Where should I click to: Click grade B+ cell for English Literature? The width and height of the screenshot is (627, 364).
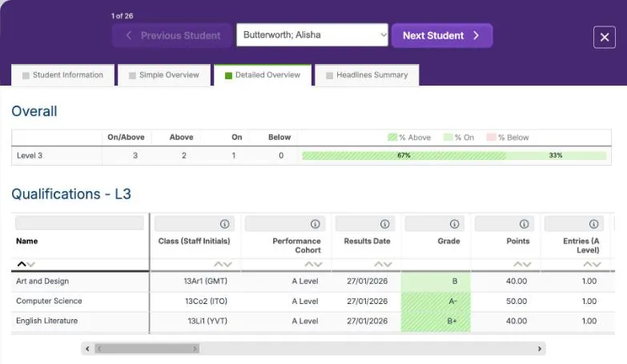pyautogui.click(x=436, y=322)
